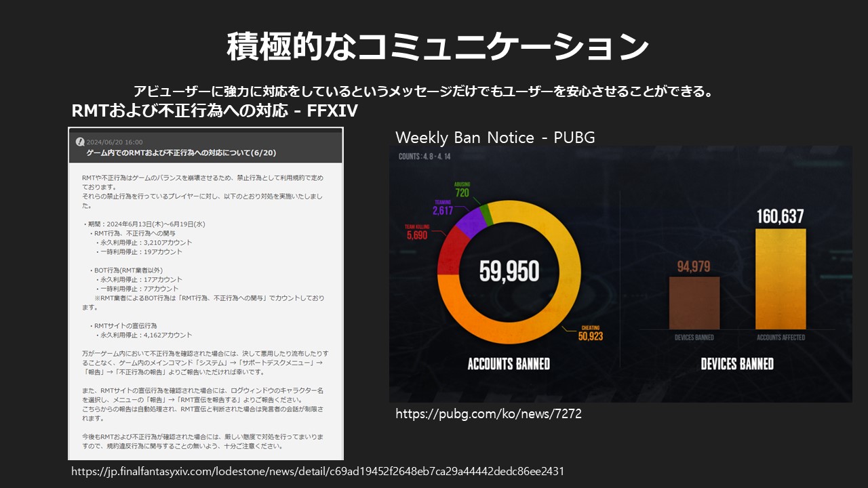
Task: Click the notice title ゲーム内でのRMTおよび不正行為への対応について(6/20)
Action: (181, 153)
